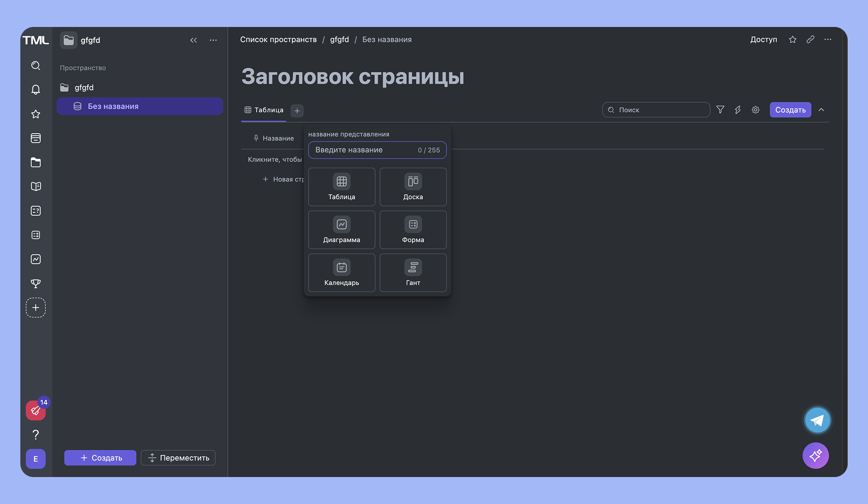Open the Доступ access settings
This screenshot has width=868, height=504.
point(764,40)
